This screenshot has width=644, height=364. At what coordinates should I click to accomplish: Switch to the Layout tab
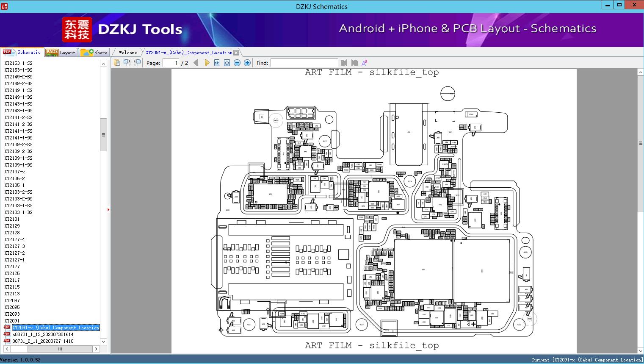coord(61,53)
